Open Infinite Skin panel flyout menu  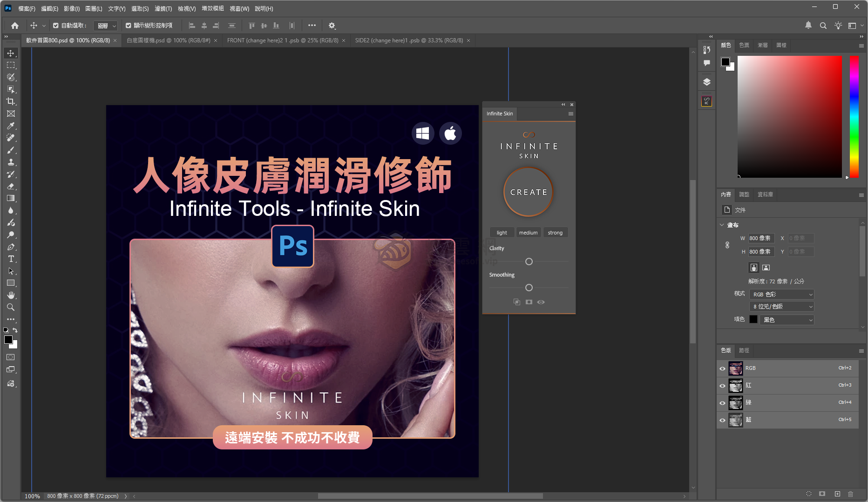tap(570, 114)
